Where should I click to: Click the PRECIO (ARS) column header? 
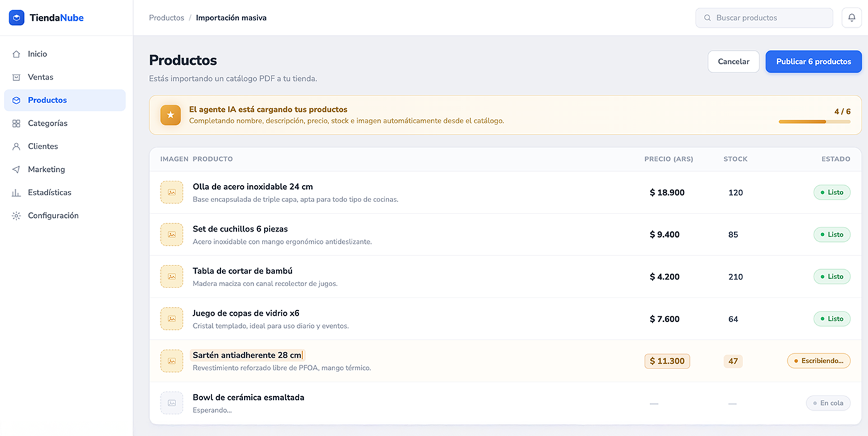669,159
